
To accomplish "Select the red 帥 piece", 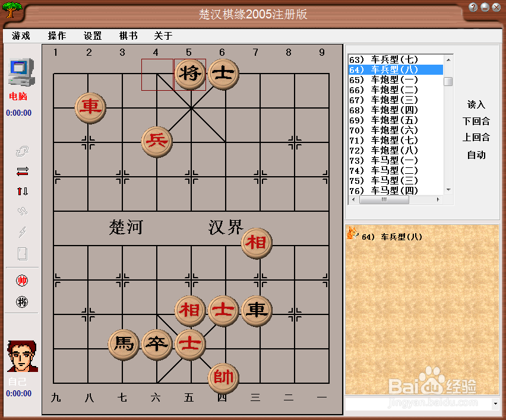I will point(224,378).
